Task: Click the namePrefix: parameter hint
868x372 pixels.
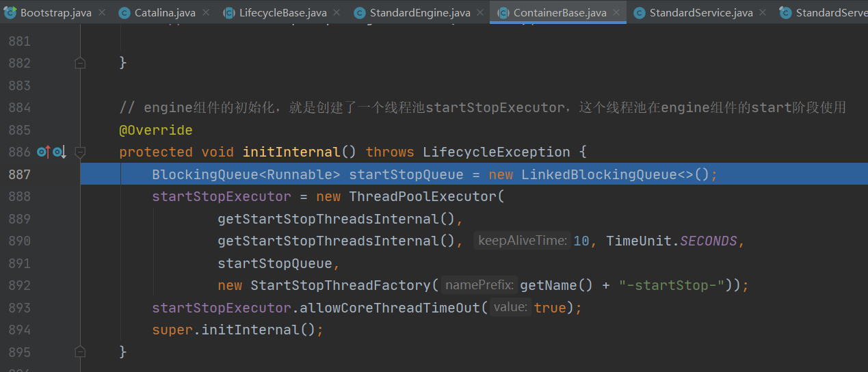Action: 479,285
